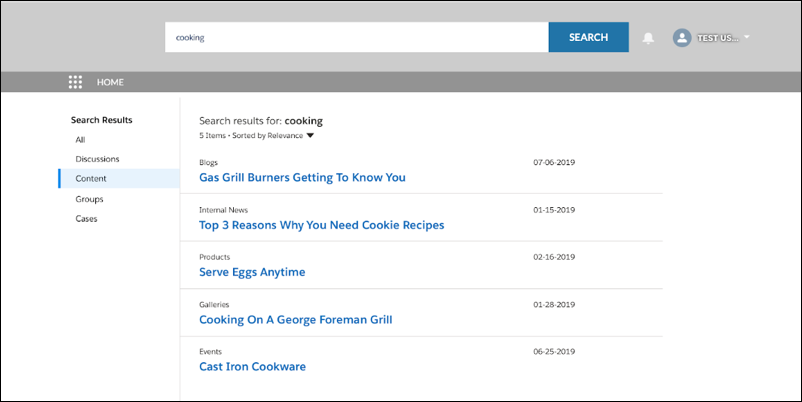Select the Groups filter
Viewport: 802px width, 402px height.
(90, 199)
